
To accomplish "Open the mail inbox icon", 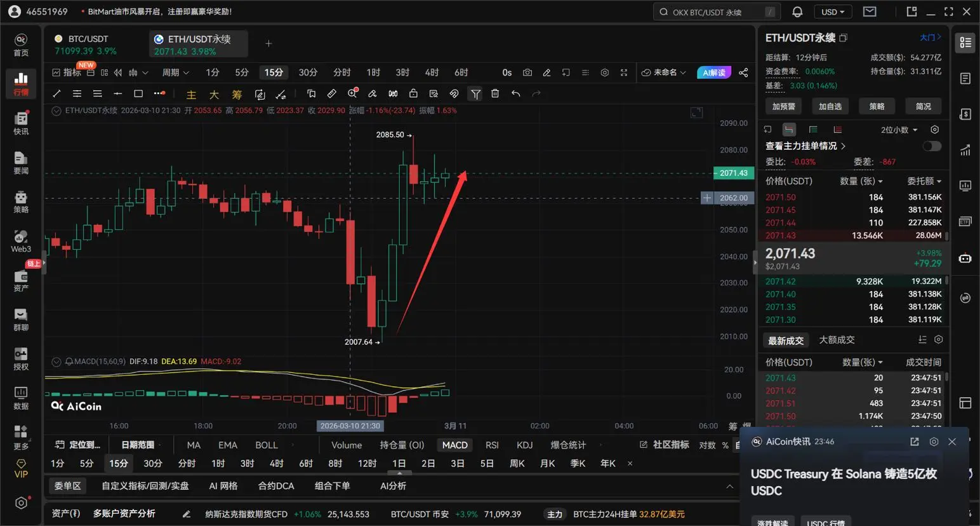I will pyautogui.click(x=870, y=11).
